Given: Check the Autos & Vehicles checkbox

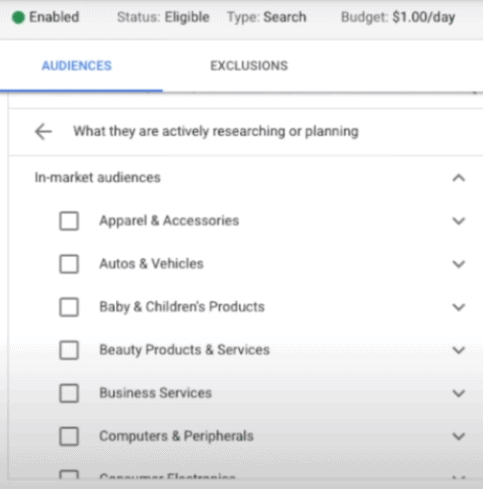Looking at the screenshot, I should 69,264.
